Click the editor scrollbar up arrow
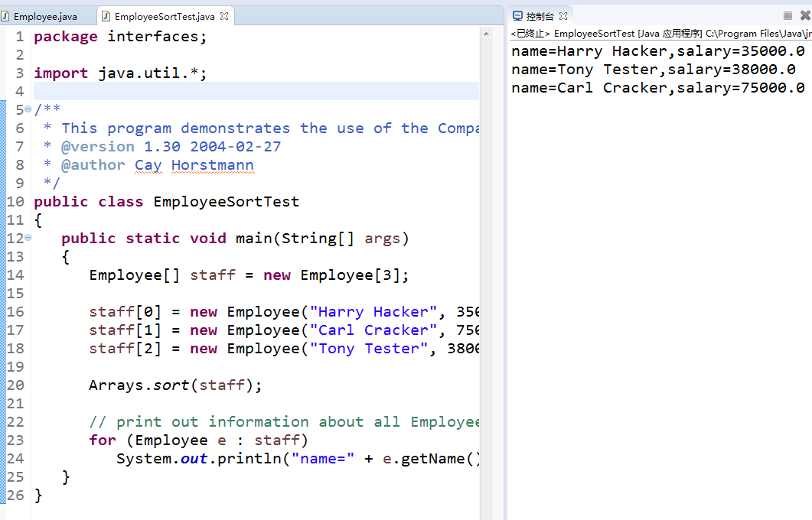This screenshot has height=520, width=812. pos(486,34)
